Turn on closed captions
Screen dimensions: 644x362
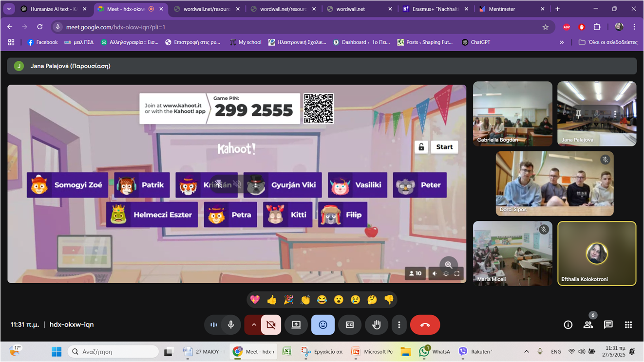[x=350, y=325]
